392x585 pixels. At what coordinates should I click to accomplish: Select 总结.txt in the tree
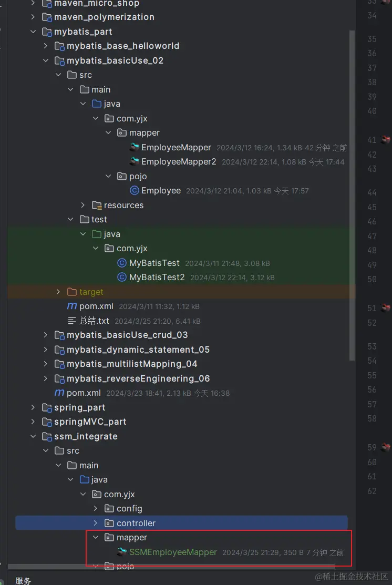[94, 321]
